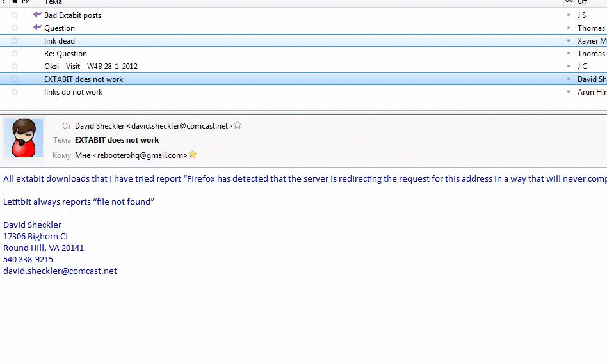This screenshot has width=607, height=364.
Task: Click "Letitbit always reports" sentence
Action: 79,202
